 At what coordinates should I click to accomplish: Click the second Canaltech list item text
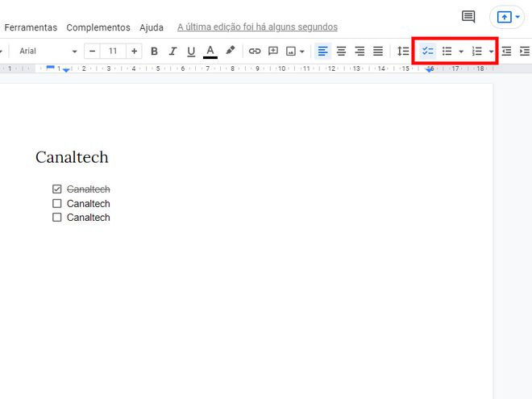(x=88, y=204)
